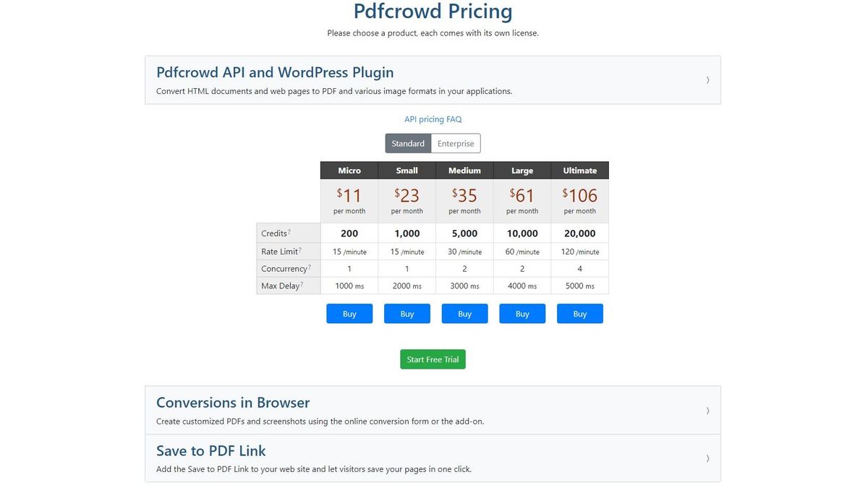Viewport: 868px width, 488px height.
Task: Click the Save to PDF Link heading
Action: pyautogui.click(x=210, y=450)
